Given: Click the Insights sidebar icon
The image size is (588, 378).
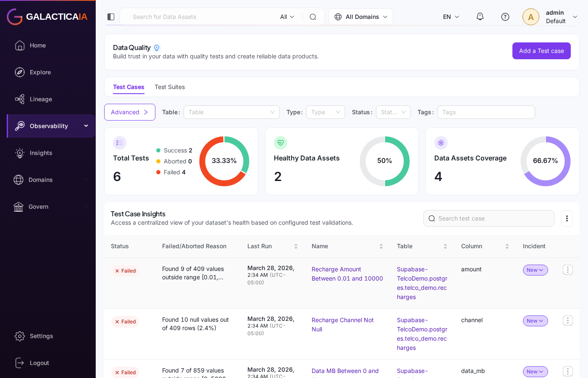Looking at the screenshot, I should click(x=20, y=153).
